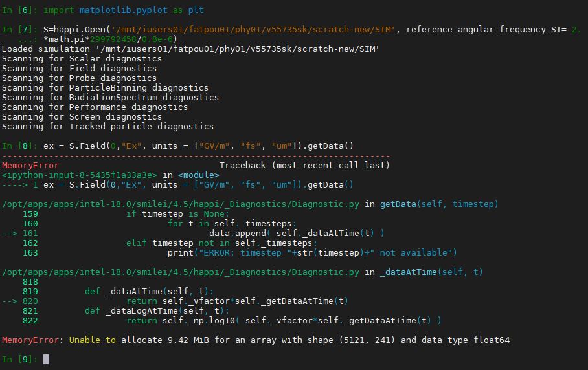This screenshot has height=370, width=588.
Task: Click 'Scanning for Scalar diagnostics' line
Action: click(x=82, y=59)
